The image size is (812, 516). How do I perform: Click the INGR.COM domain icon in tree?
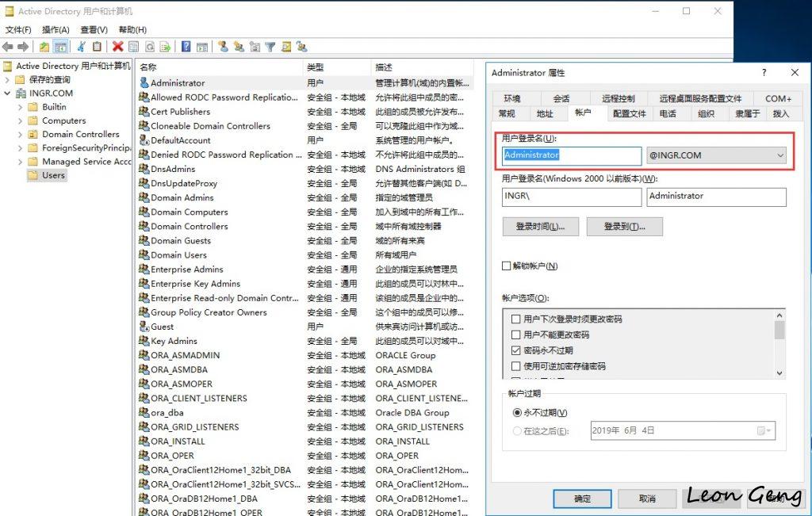pos(21,94)
